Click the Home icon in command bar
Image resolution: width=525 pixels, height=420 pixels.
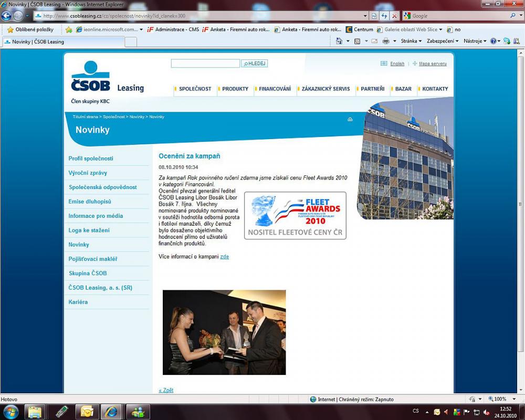click(339, 41)
